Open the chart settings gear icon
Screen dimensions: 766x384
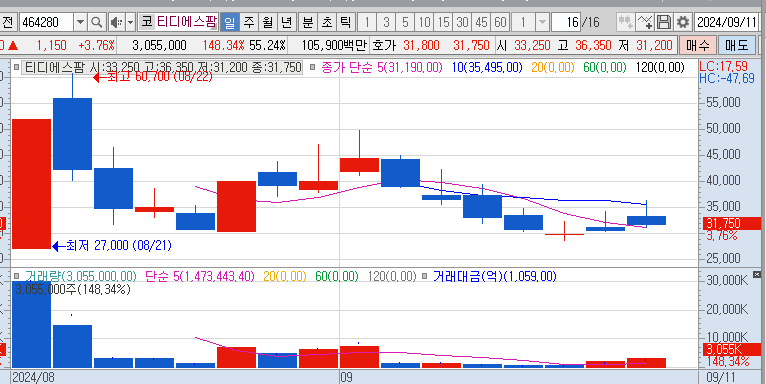pos(683,22)
